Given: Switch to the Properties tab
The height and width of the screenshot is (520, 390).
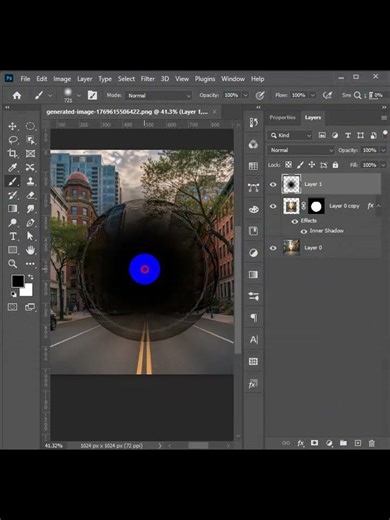Looking at the screenshot, I should point(282,117).
